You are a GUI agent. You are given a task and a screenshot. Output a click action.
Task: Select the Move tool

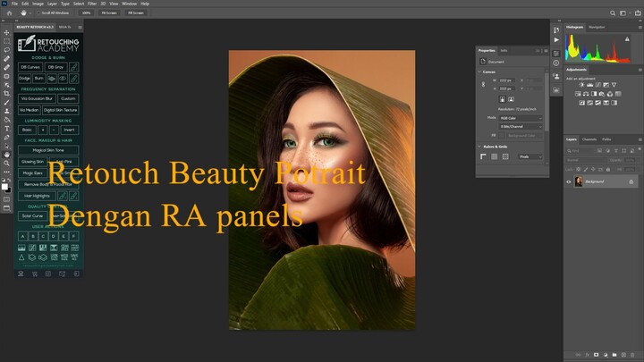pyautogui.click(x=6, y=32)
